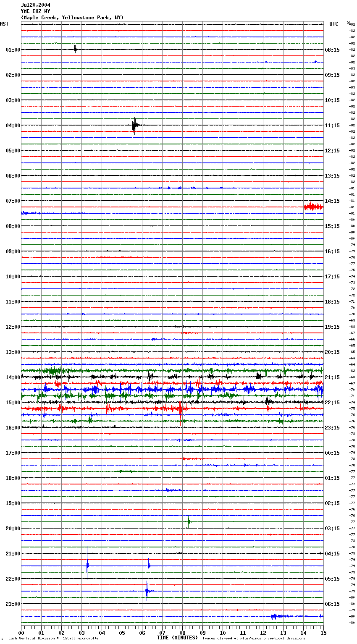The image size is (357, 644).
Task: Select the MST time label '04:00'
Action: (x=13, y=126)
